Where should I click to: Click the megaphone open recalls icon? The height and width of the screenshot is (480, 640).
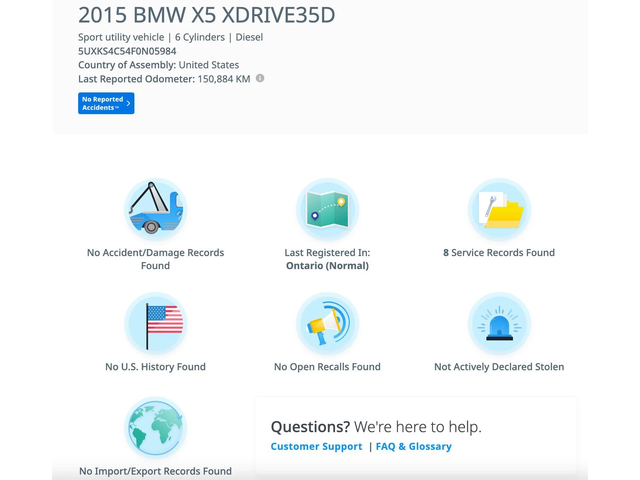327,323
